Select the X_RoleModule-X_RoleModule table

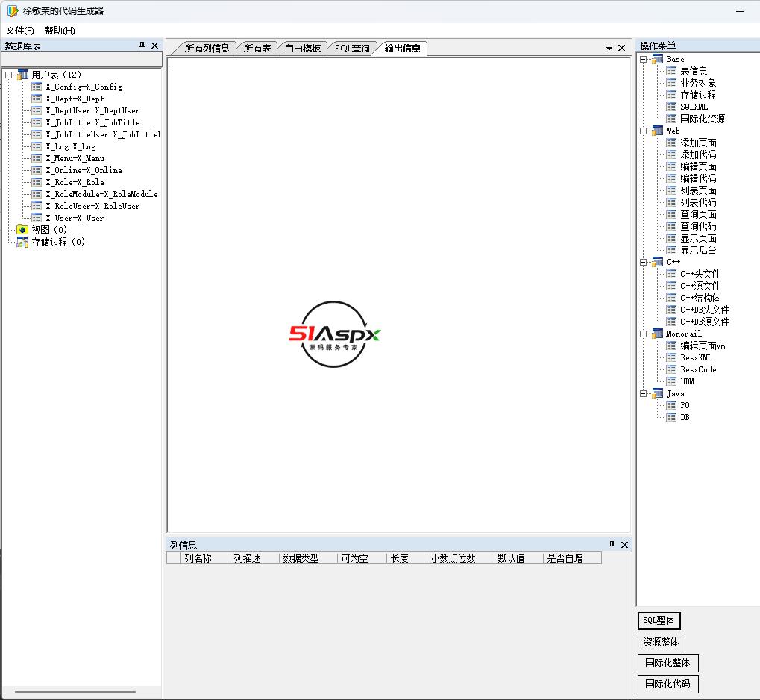101,194
